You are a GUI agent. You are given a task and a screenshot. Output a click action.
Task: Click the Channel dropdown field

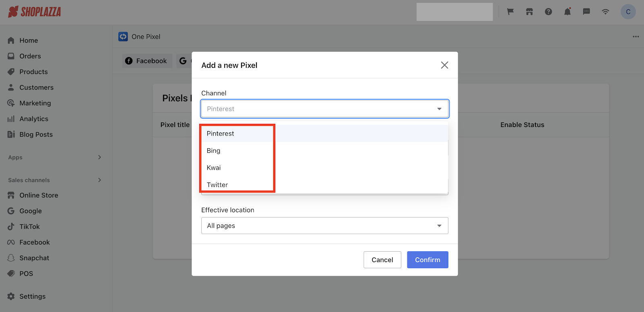tap(325, 109)
